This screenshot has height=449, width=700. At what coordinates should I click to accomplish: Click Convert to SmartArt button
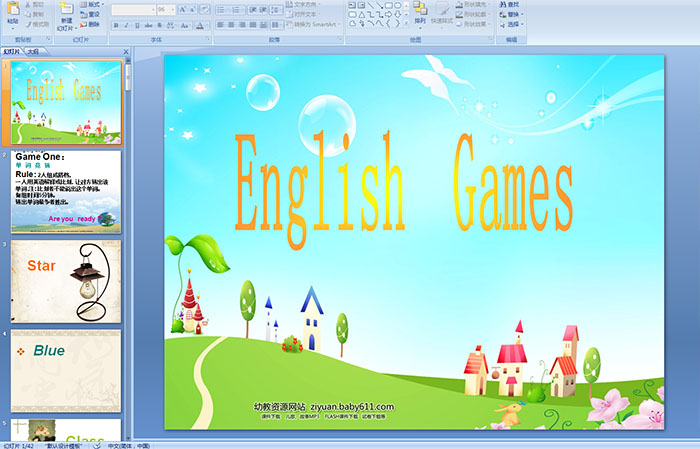point(314,24)
